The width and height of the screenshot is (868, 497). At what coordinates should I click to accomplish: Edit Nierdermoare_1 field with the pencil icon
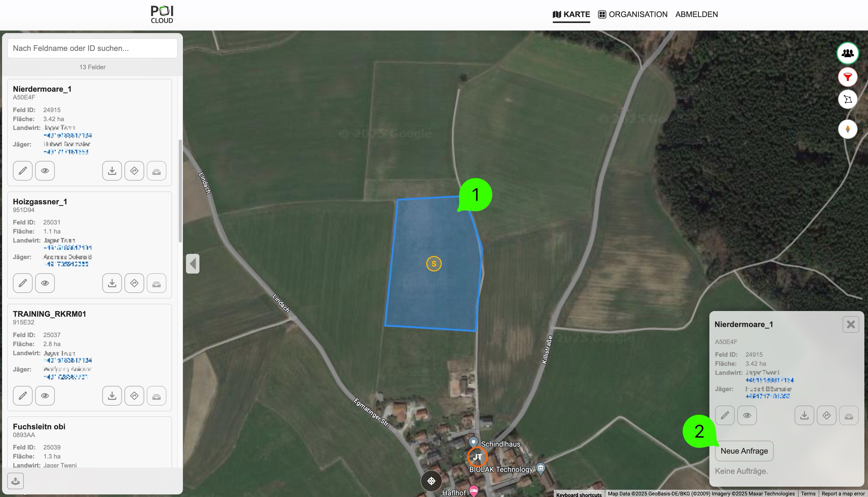point(22,171)
